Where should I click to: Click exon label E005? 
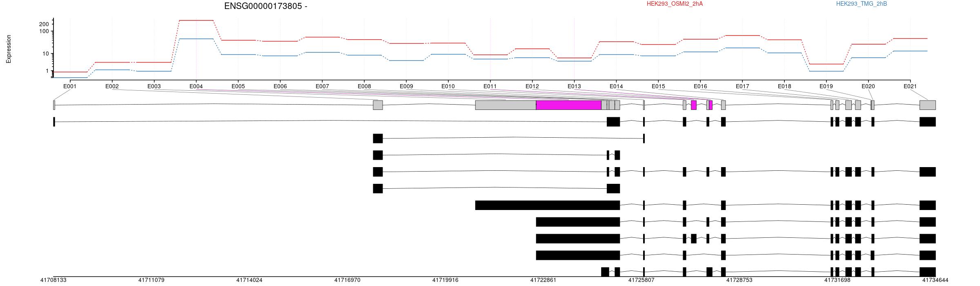[x=238, y=87]
